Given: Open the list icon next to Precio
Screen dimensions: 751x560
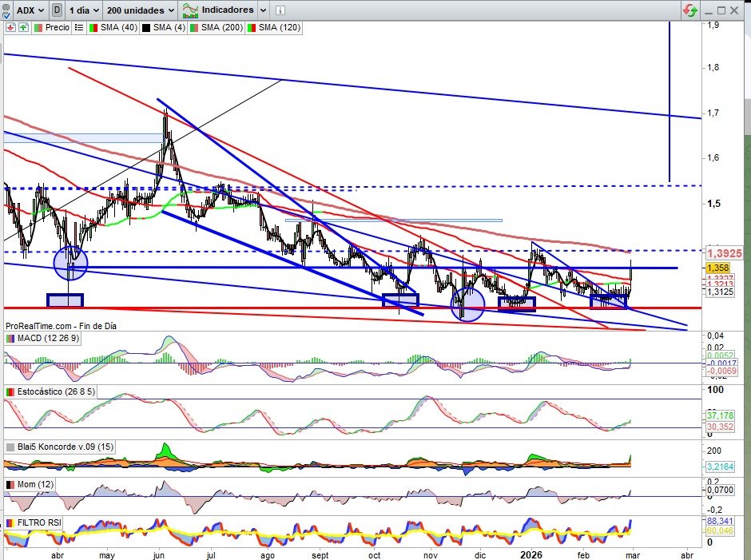Looking at the screenshot, I should (79, 28).
